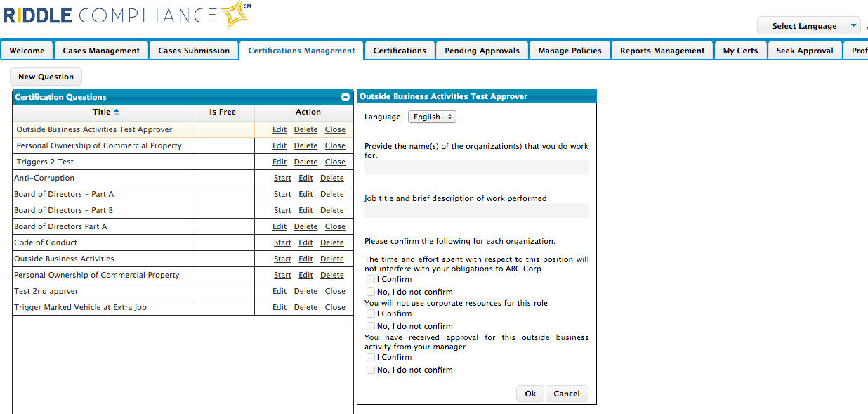Delete the Code of Conduct question
Image resolution: width=868 pixels, height=414 pixels.
click(332, 242)
